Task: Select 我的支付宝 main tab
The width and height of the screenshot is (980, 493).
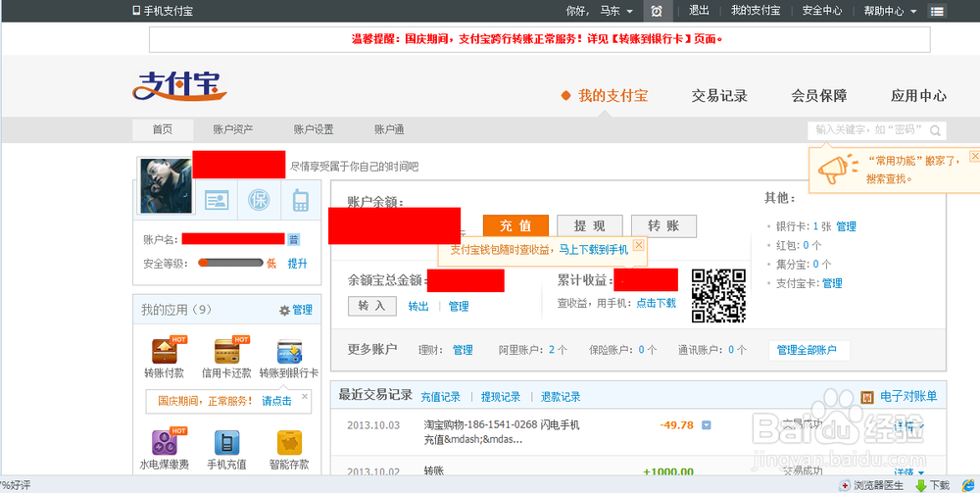Action: pos(613,96)
